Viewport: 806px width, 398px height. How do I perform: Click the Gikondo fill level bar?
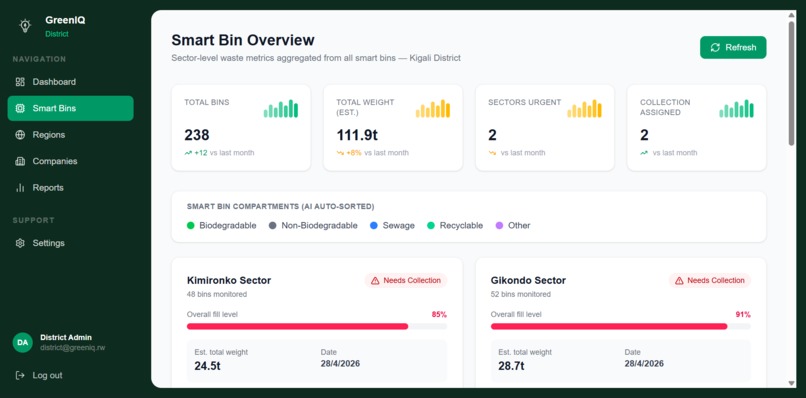(621, 327)
